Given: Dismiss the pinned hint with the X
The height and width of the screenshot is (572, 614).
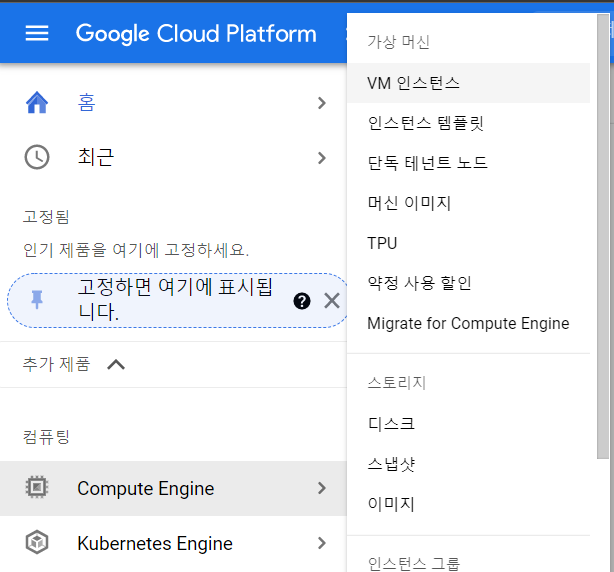Looking at the screenshot, I should (332, 301).
